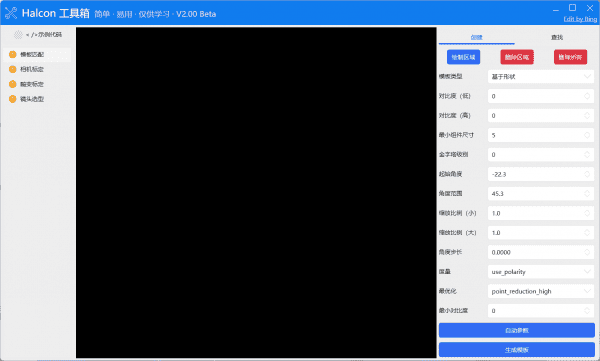This screenshot has height=361, width=600.
Task: Click the 缩放比例（大） field
Action: (541, 233)
